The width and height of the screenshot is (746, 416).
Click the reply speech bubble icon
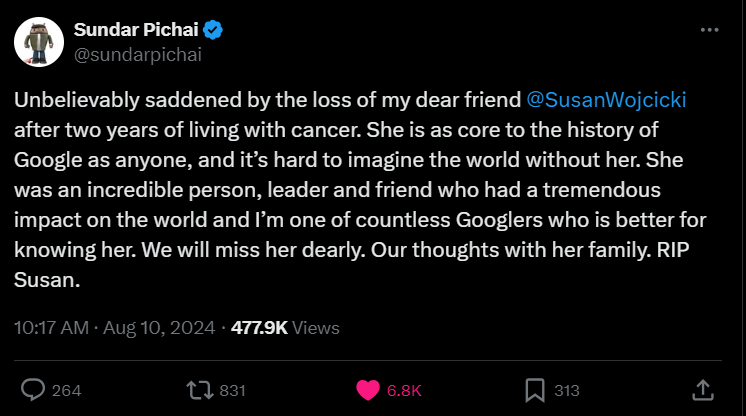33,389
